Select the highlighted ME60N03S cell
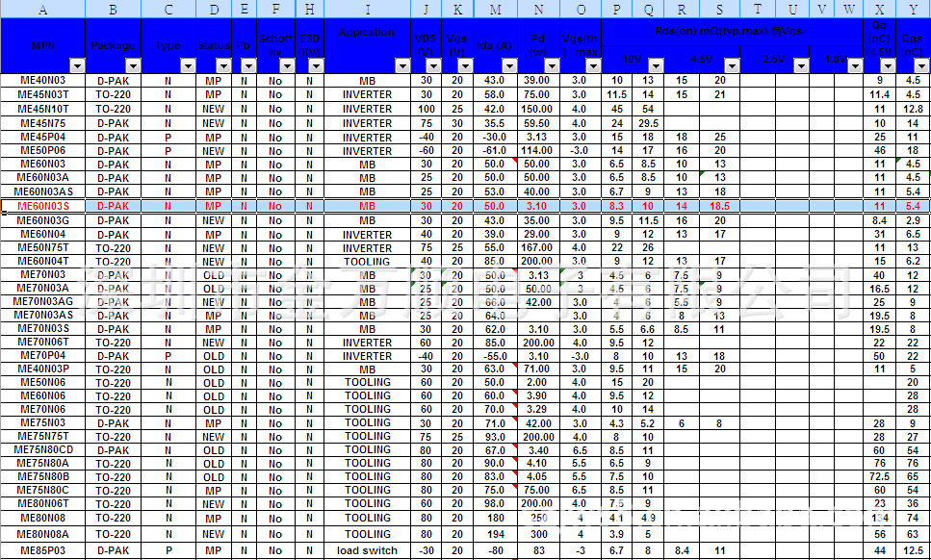The height and width of the screenshot is (560, 931). tap(43, 207)
